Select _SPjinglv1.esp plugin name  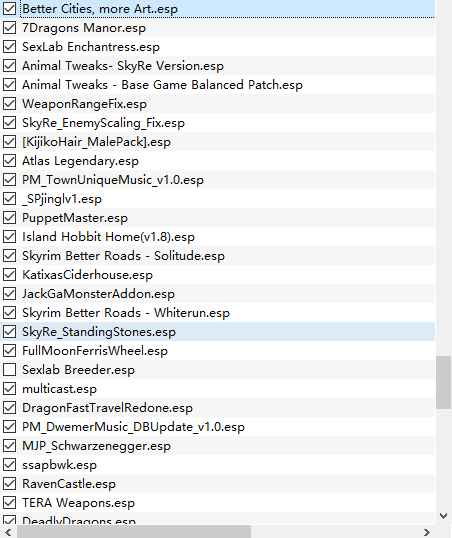tap(62, 199)
